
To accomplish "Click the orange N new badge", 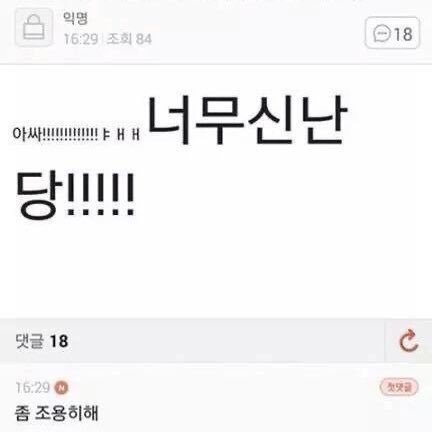I will coord(61,388).
